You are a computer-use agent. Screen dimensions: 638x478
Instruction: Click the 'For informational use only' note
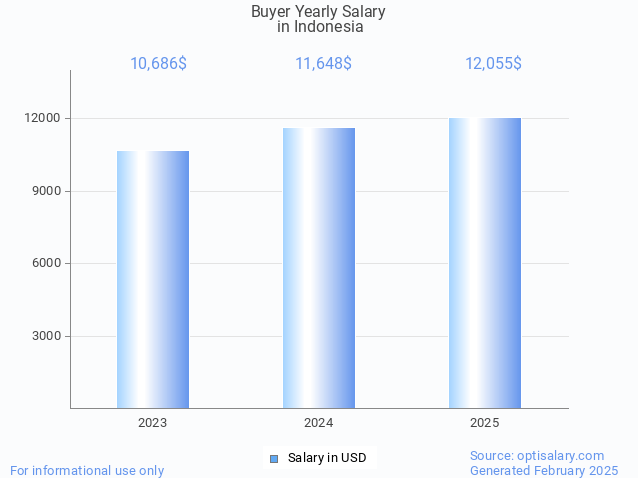pos(87,470)
